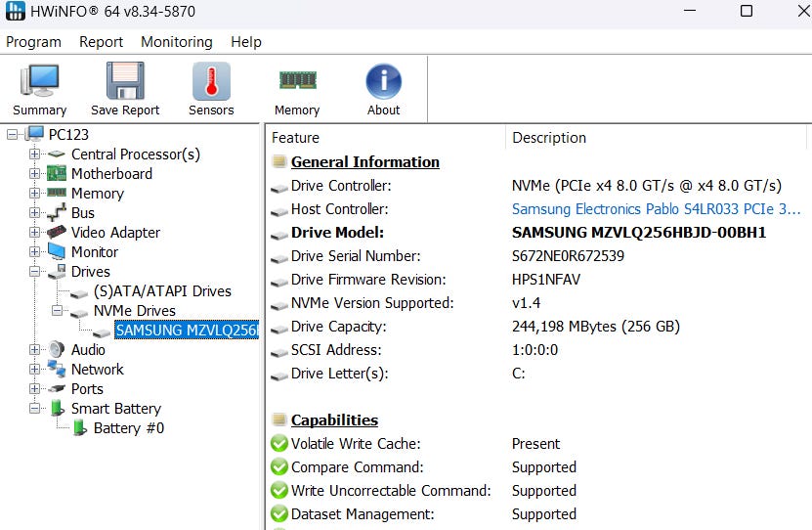This screenshot has height=530, width=812.
Task: Select the (S)ATA/ATAPI Drives item
Action: pyautogui.click(x=162, y=291)
